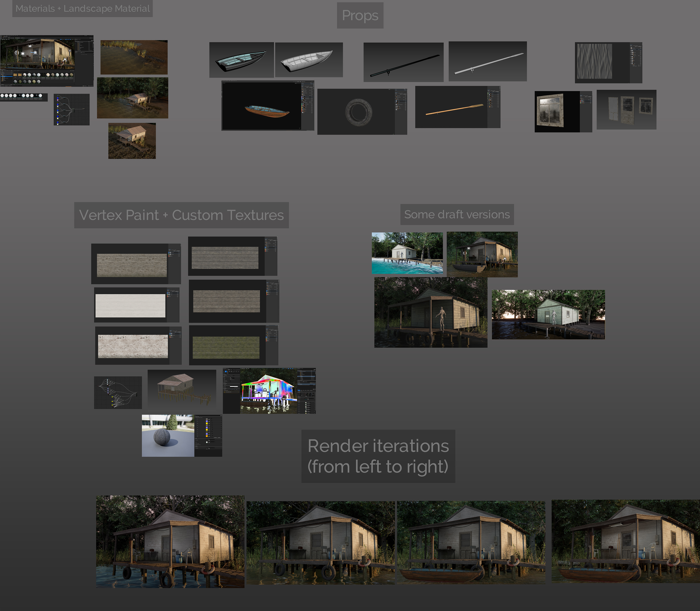Screen dimensions: 700x611
Task: Open the textured blue wireframe boat thumbnail
Action: pos(241,60)
